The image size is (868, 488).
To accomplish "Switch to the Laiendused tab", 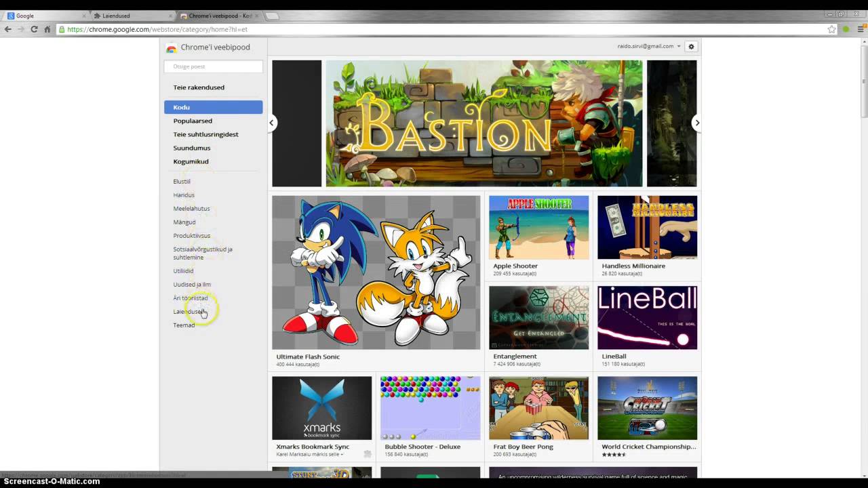I will (133, 16).
